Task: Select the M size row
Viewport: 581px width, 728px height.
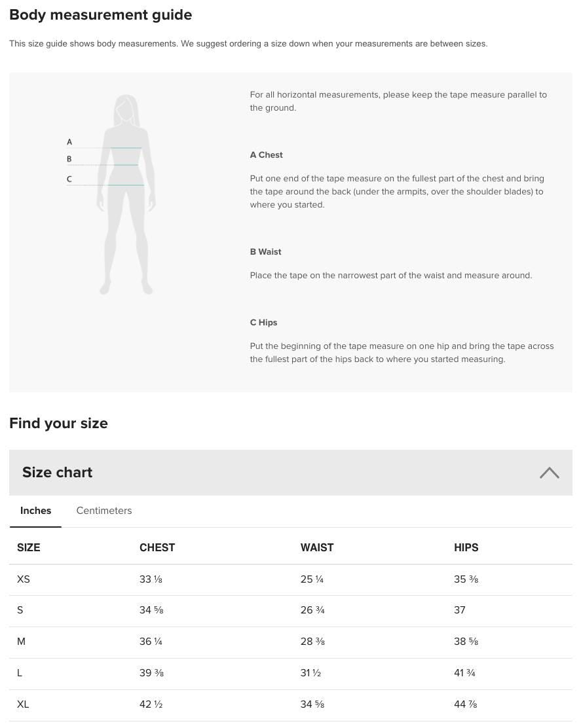Action: pyautogui.click(x=21, y=642)
